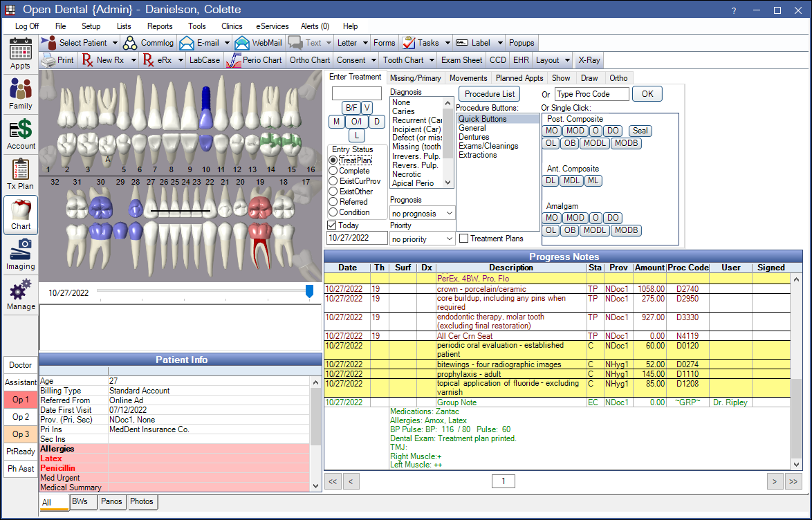
Task: Open the Manage gears module
Action: (20, 294)
